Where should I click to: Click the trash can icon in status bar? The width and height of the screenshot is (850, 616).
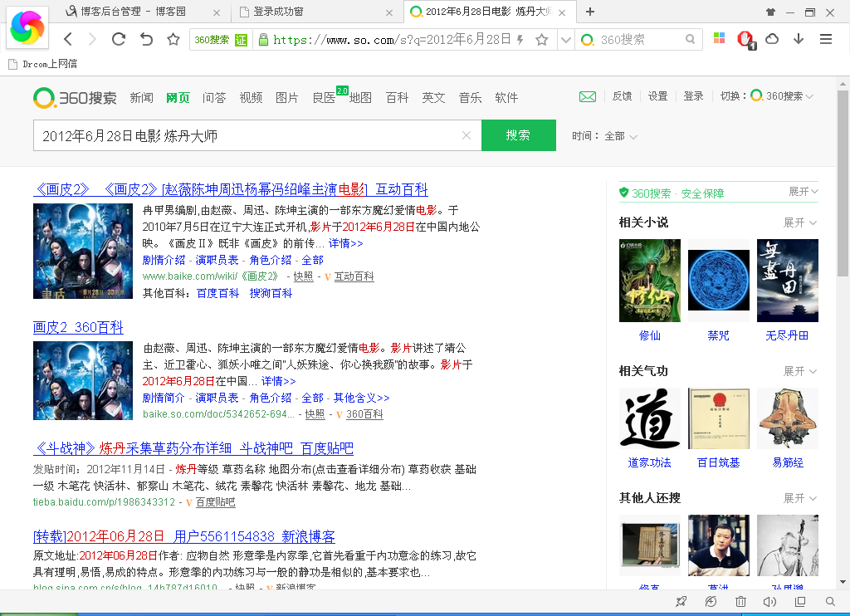[x=740, y=601]
